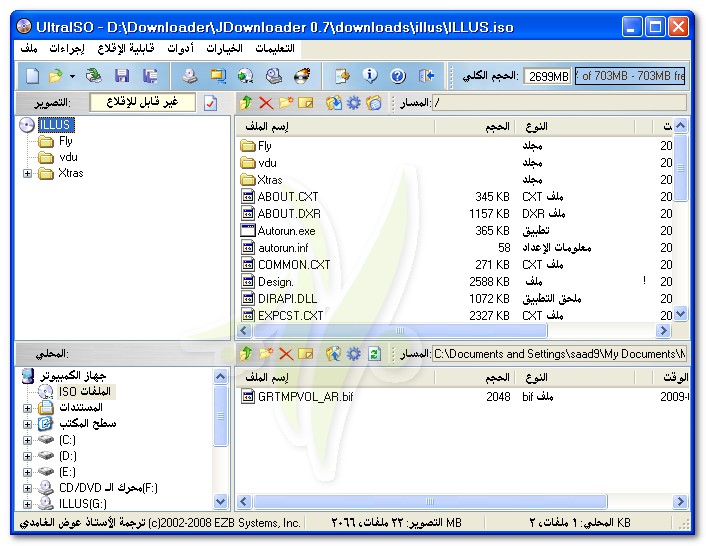706x546 pixels.
Task: Click the boot check icon beside bootable field
Action: (210, 103)
